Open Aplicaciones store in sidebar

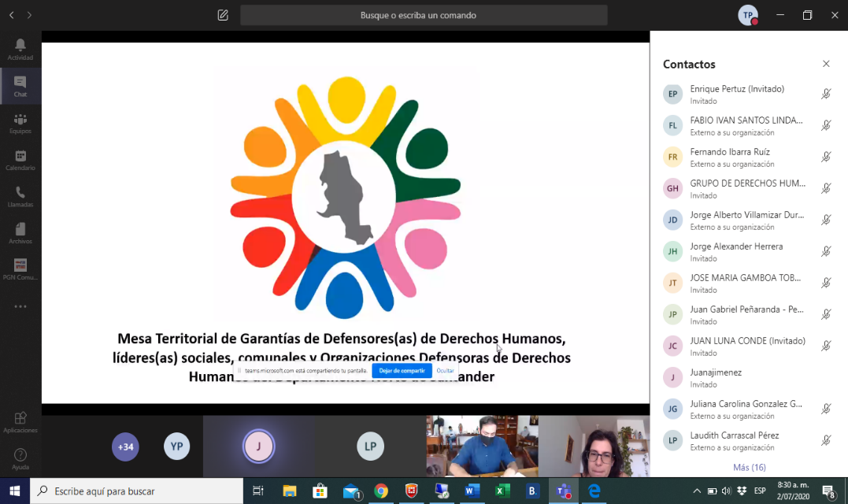[x=20, y=421]
